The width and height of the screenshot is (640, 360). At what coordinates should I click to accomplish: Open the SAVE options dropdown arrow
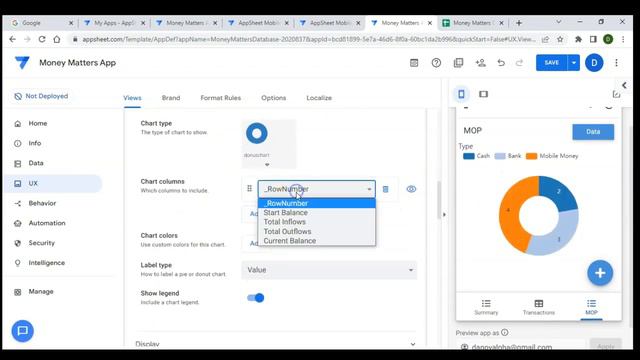pyautogui.click(x=573, y=63)
